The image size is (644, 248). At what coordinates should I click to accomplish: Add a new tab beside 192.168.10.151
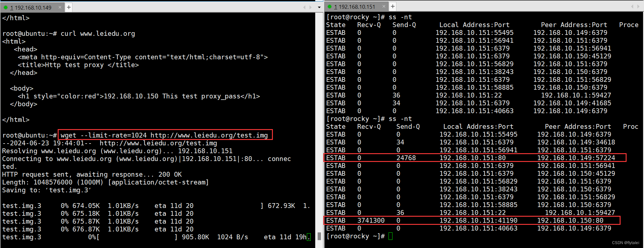pos(393,6)
